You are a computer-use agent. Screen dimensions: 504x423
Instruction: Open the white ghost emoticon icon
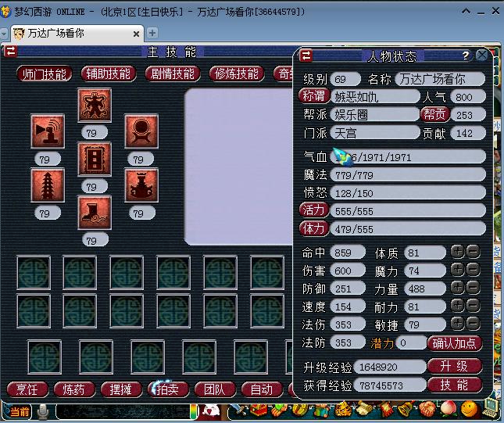(211, 411)
